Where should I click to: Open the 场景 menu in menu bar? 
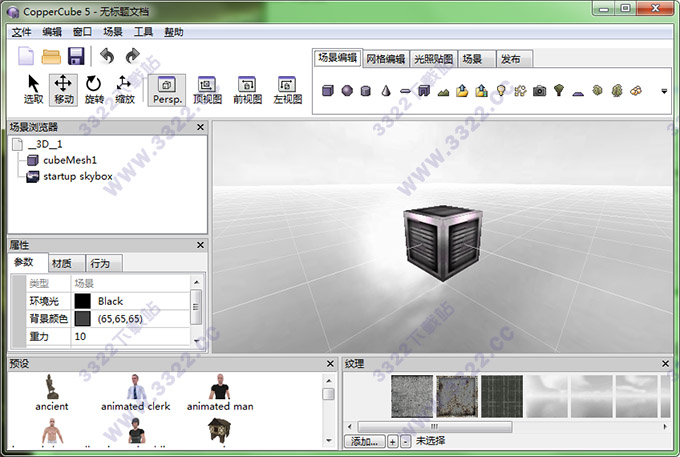coord(113,32)
